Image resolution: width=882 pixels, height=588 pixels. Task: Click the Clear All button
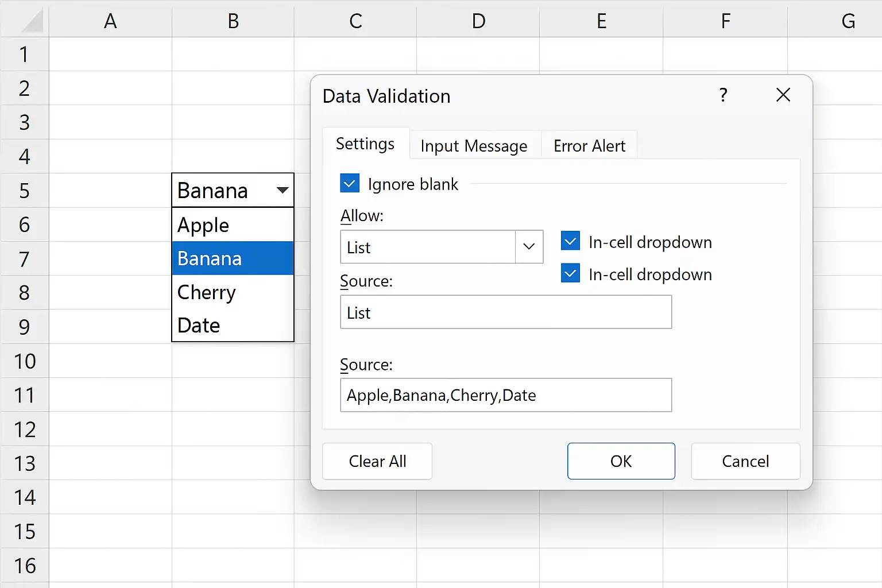pyautogui.click(x=377, y=461)
